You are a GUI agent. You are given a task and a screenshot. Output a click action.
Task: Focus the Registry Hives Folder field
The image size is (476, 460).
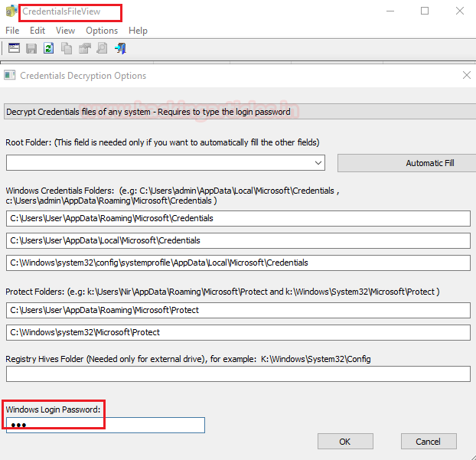pos(238,374)
